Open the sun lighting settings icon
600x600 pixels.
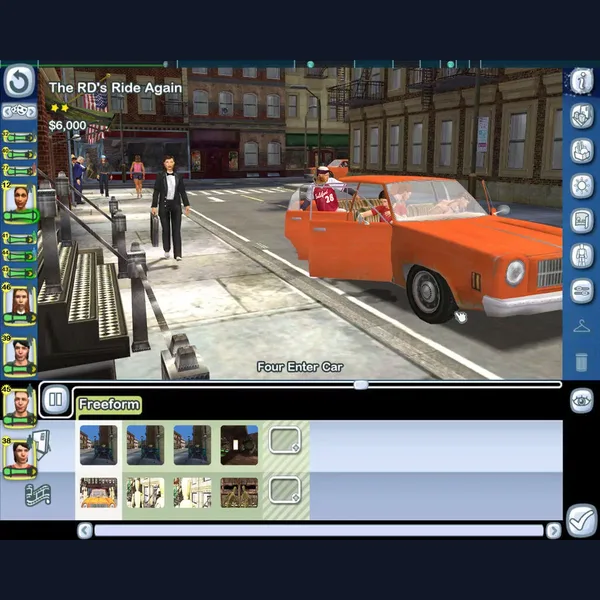pos(581,185)
